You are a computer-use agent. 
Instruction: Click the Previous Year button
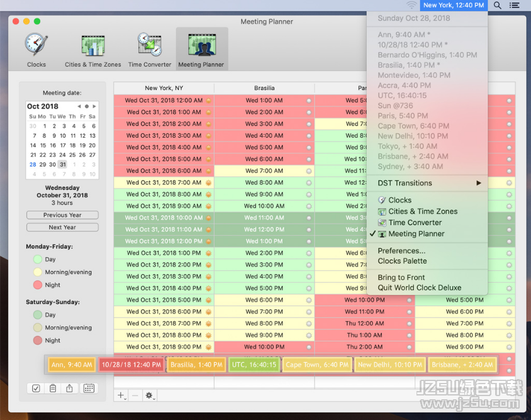click(62, 215)
